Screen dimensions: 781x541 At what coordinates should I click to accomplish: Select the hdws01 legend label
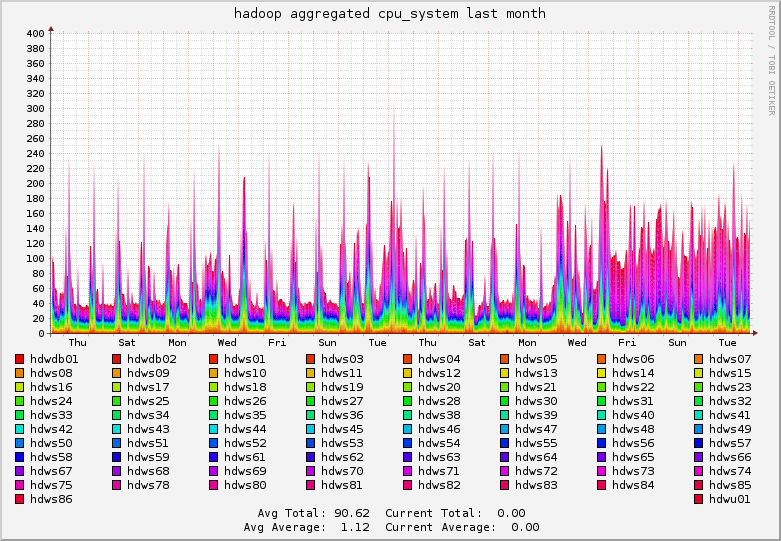point(245,359)
